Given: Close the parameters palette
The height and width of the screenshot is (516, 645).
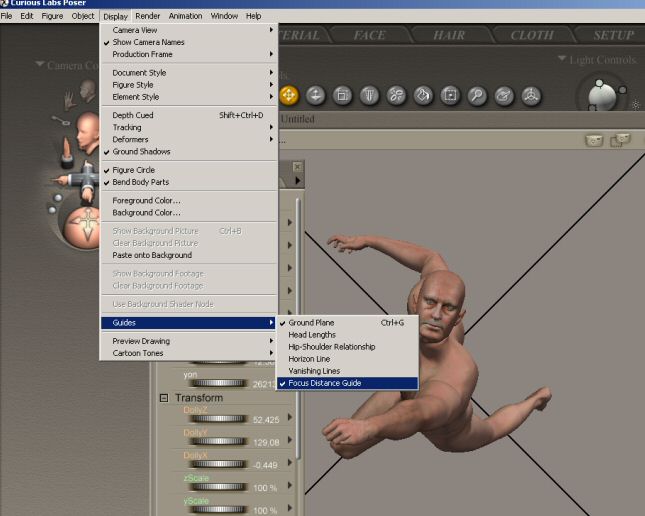Looking at the screenshot, I should [297, 167].
